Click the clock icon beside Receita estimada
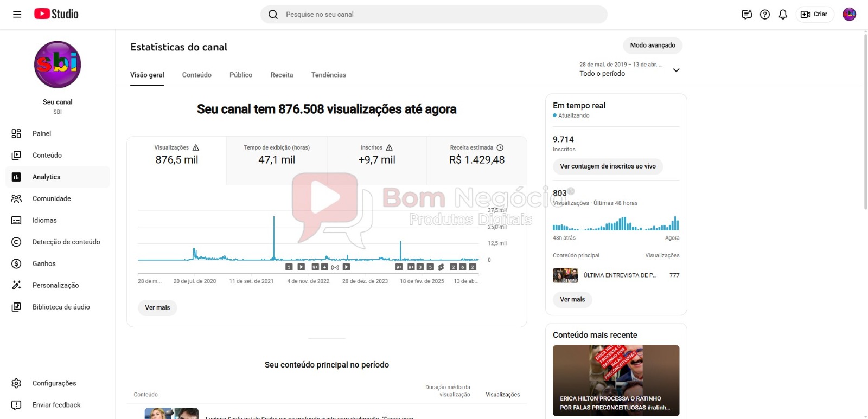 [500, 147]
